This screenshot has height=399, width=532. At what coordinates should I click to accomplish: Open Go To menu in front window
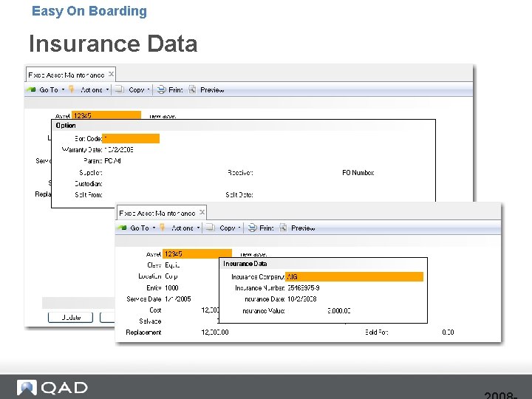click(140, 228)
